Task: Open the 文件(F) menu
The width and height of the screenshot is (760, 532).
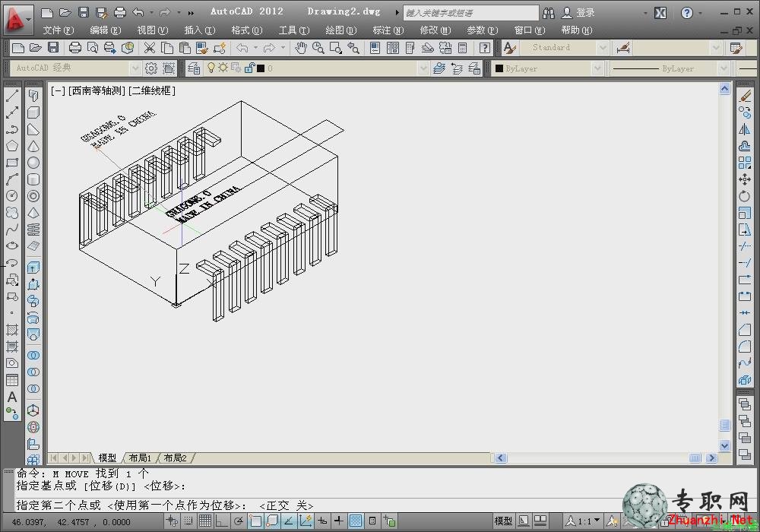Action: [59, 30]
